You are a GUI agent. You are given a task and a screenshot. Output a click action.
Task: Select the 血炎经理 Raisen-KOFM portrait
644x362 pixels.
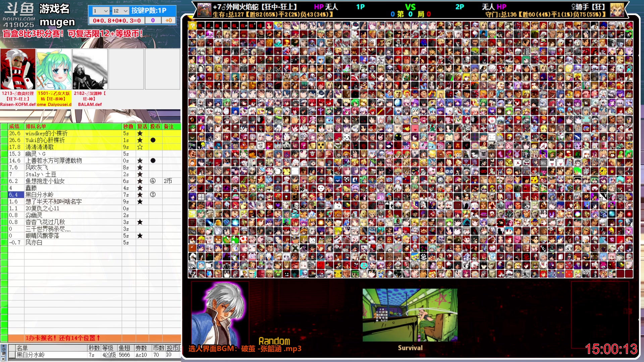(18, 69)
